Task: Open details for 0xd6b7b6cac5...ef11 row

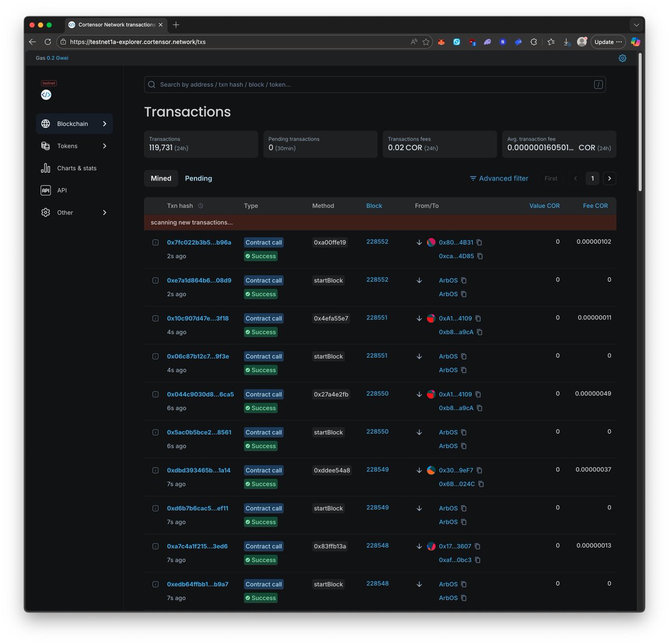Action: (156, 508)
